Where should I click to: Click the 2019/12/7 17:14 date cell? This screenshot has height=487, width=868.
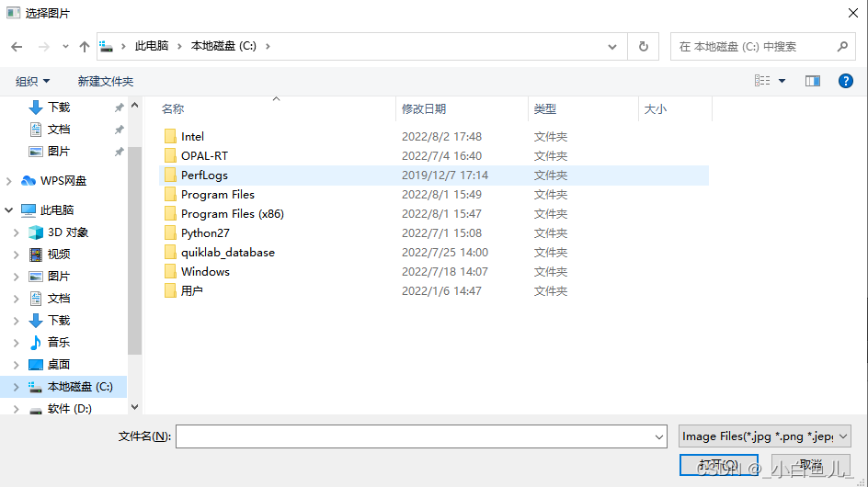click(445, 176)
